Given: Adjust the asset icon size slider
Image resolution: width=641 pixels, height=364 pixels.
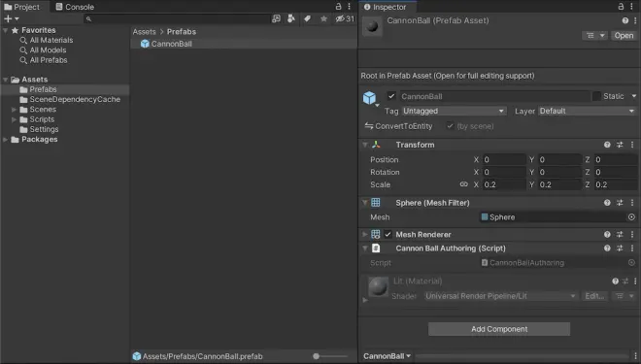Looking at the screenshot, I should click(330, 356).
